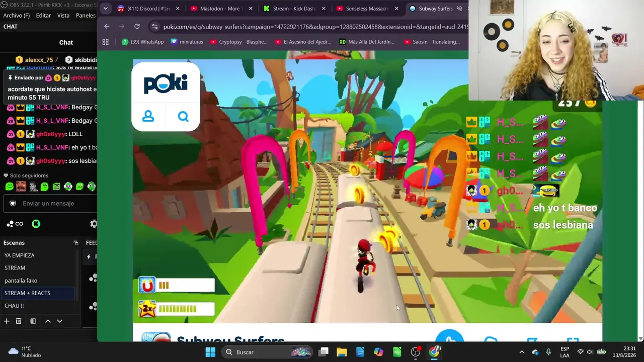Open the Editar menu in OBS
644x362 pixels.
(x=43, y=16)
